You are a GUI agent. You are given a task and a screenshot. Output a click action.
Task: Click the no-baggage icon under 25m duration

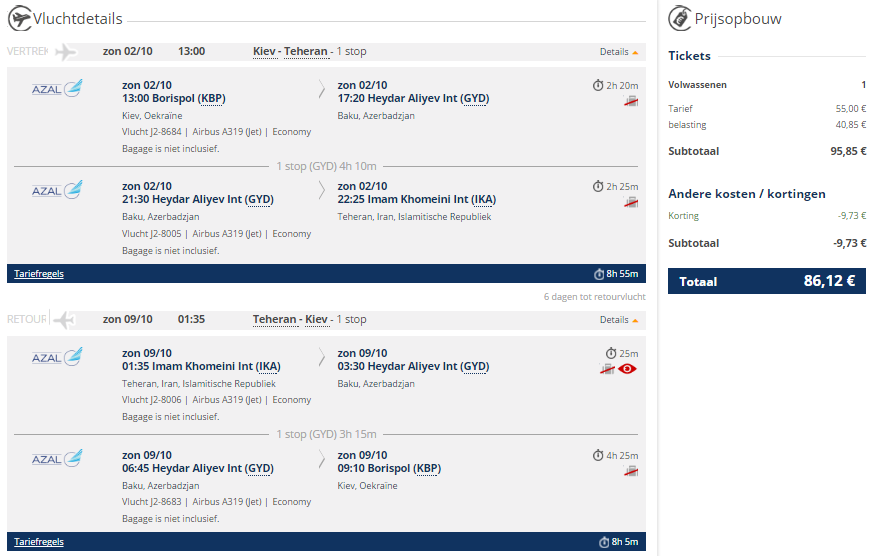click(607, 368)
